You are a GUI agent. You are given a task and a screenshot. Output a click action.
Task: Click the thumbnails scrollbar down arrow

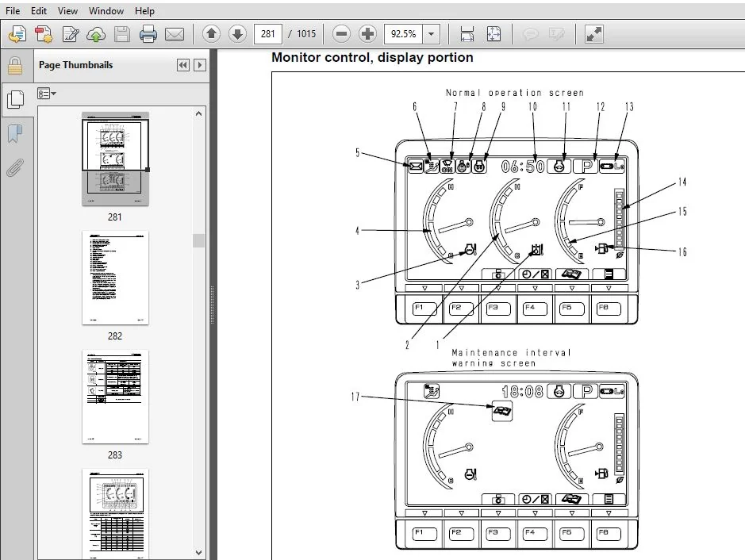point(198,552)
